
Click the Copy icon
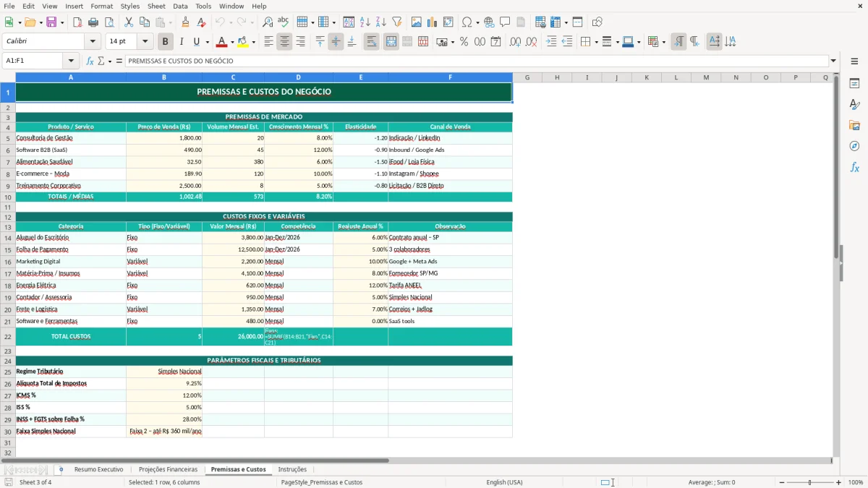click(145, 22)
